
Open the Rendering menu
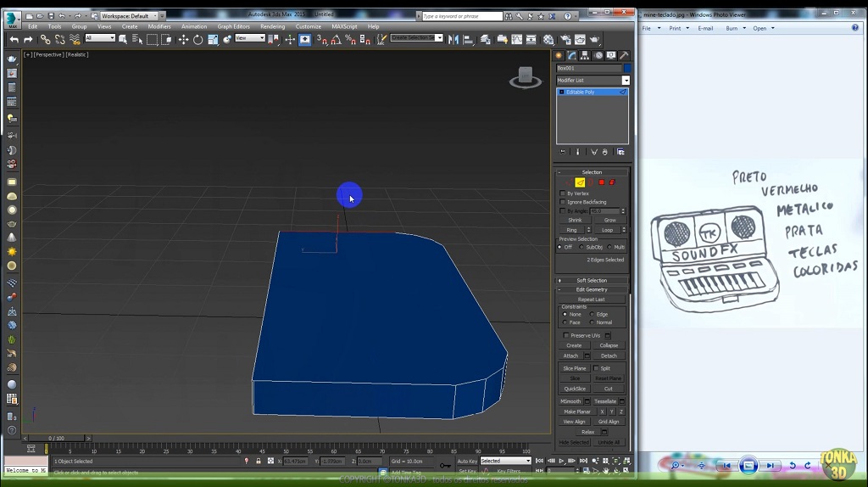tap(272, 26)
